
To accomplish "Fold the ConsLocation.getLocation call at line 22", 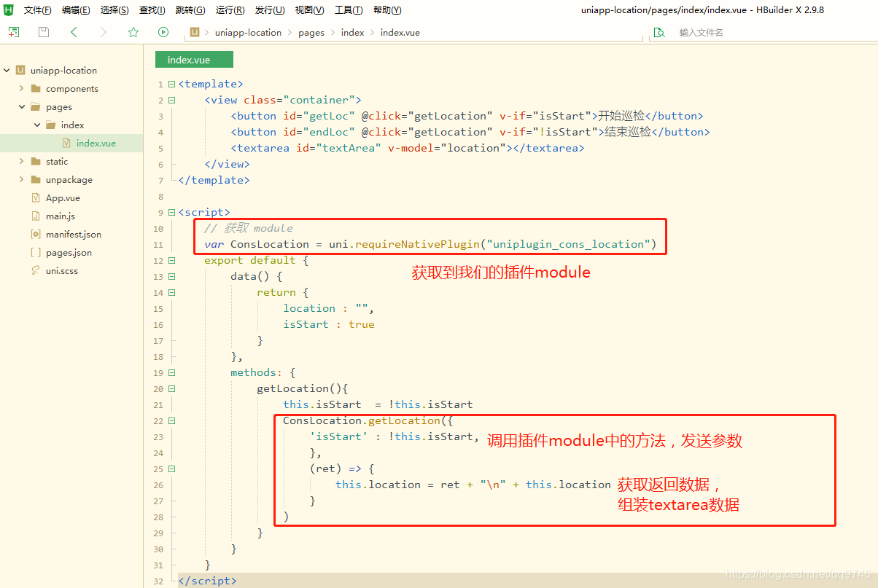I will tap(171, 421).
